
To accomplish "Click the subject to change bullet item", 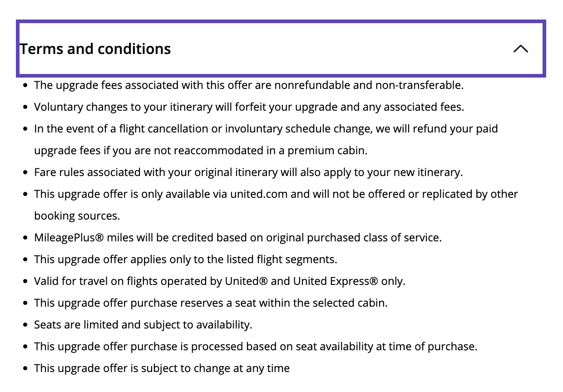I will tap(162, 368).
